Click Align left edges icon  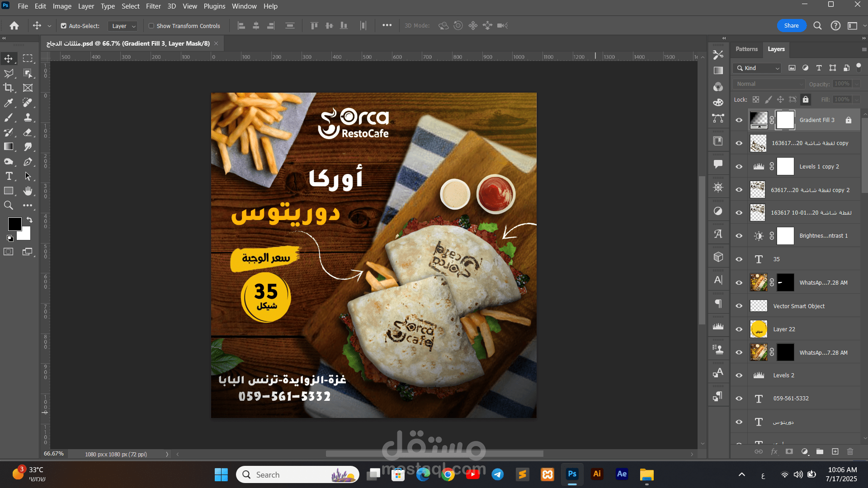[x=241, y=26]
